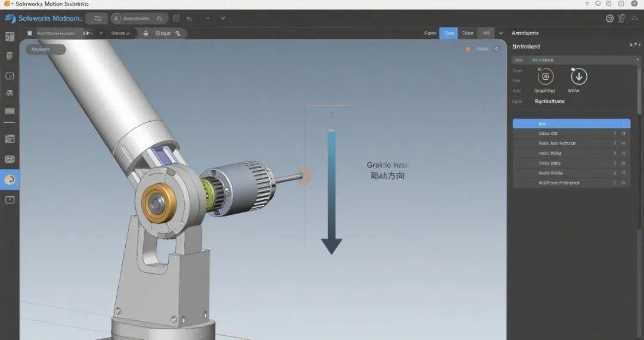
Task: Click the orange circle icon in viewport corner
Action: click(x=467, y=50)
